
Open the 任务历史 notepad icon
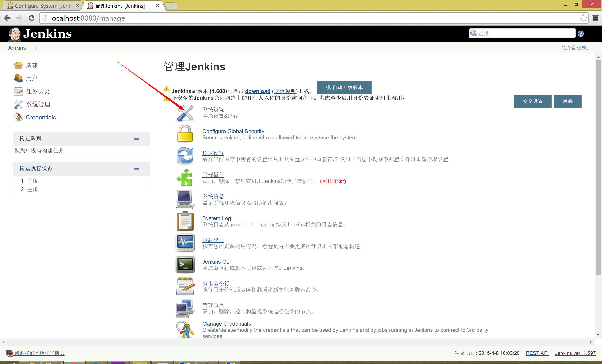coord(18,91)
